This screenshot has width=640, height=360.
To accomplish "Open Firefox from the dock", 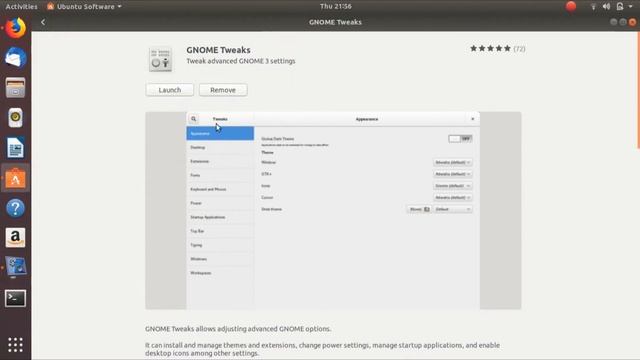I will coord(16,28).
